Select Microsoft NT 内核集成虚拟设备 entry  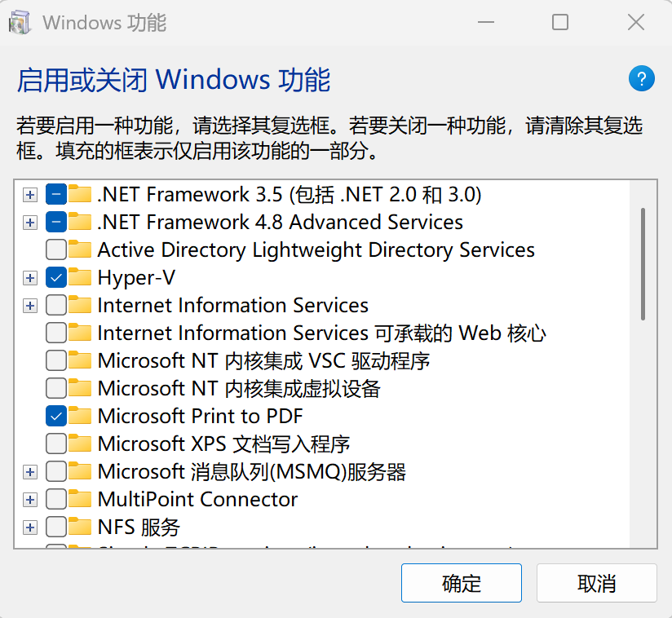point(238,388)
